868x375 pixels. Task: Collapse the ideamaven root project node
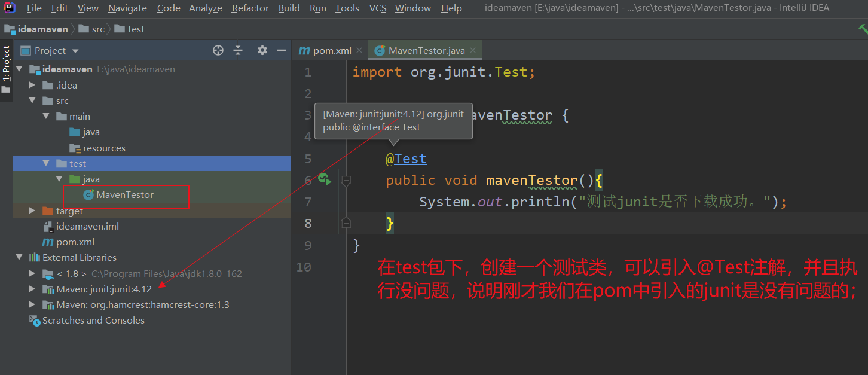(x=19, y=69)
